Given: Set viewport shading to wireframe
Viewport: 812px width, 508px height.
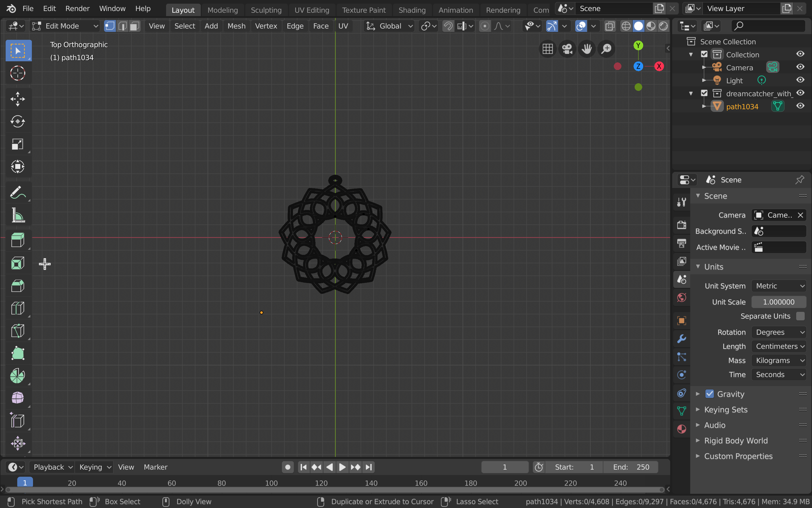Looking at the screenshot, I should click(626, 26).
